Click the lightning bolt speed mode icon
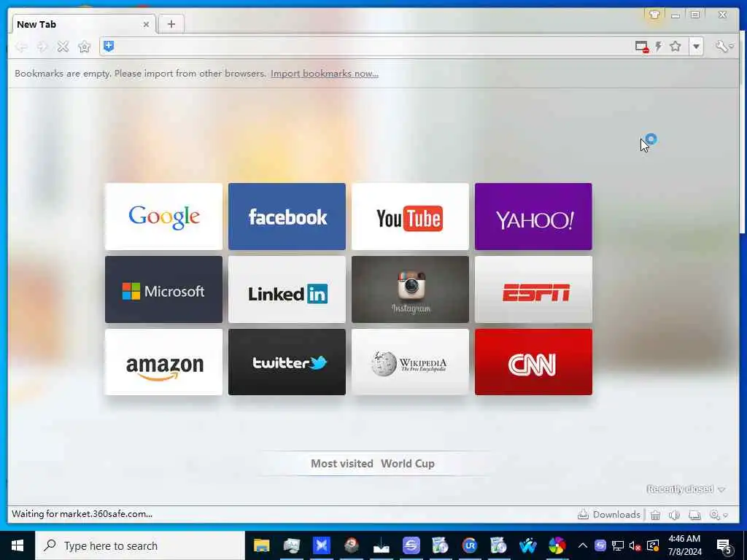747x560 pixels. tap(659, 46)
